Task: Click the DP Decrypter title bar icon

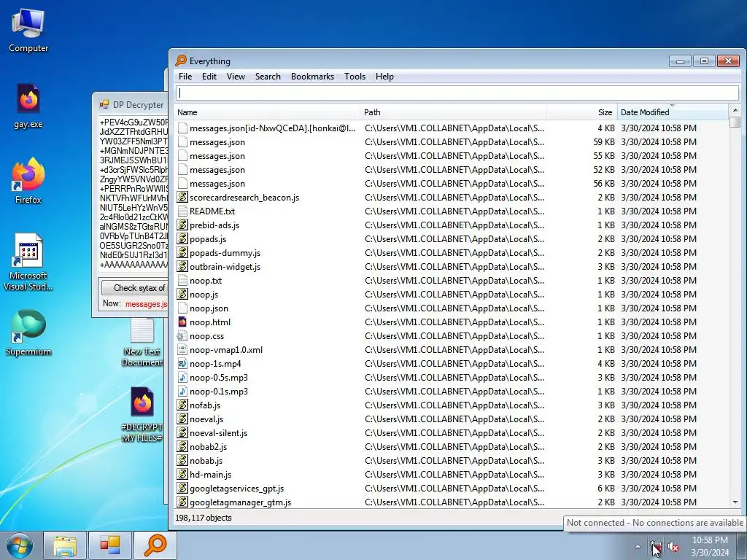Action: pyautogui.click(x=104, y=105)
